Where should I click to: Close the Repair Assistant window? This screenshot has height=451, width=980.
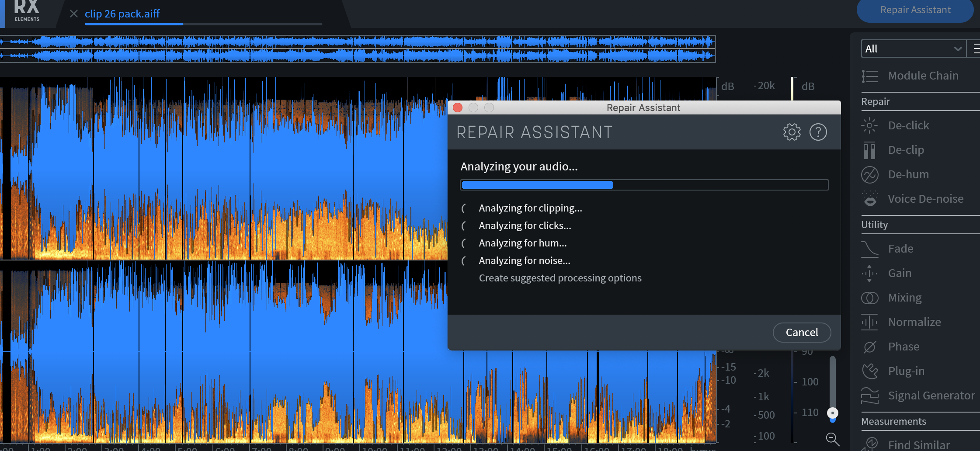point(458,108)
